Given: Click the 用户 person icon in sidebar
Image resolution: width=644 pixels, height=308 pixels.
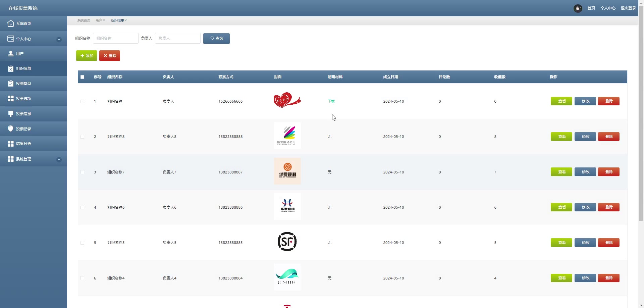Looking at the screenshot, I should pyautogui.click(x=11, y=54).
